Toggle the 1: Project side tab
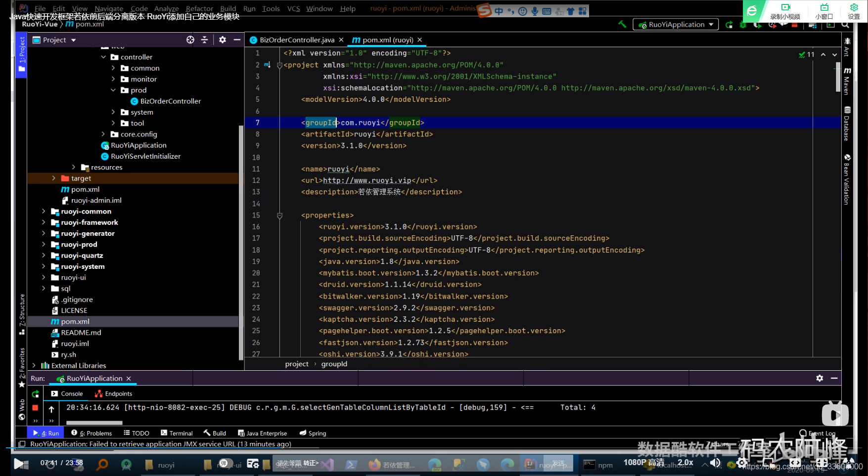868x476 pixels. (21, 54)
